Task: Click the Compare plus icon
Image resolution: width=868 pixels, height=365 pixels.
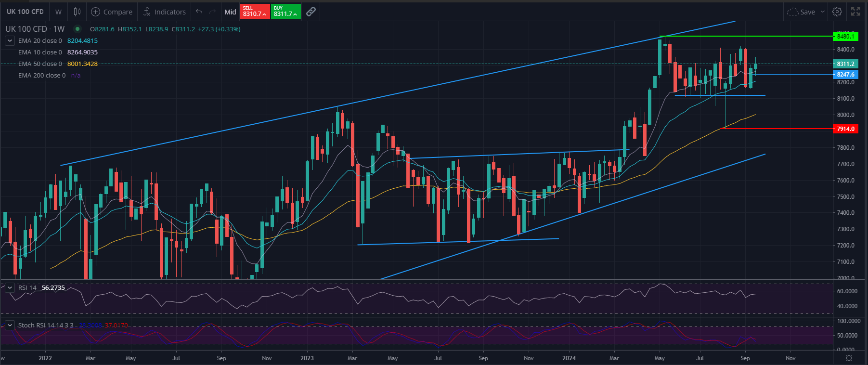Action: click(95, 12)
